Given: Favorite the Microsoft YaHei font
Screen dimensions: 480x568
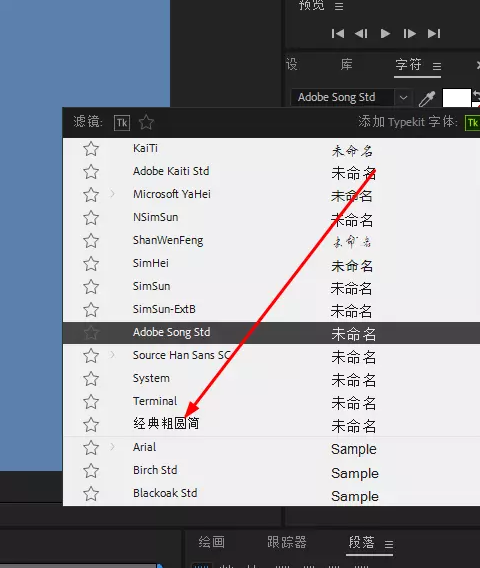Looking at the screenshot, I should tap(91, 195).
